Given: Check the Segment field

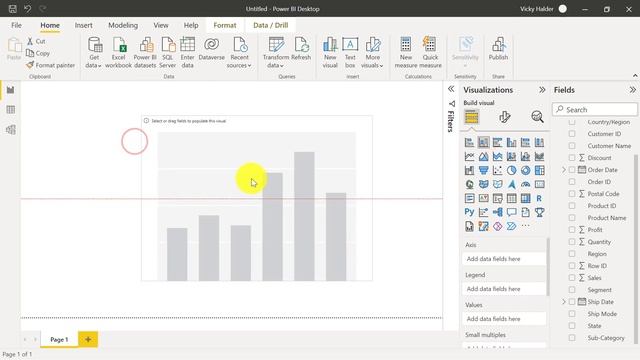Looking at the screenshot, I should tap(572, 290).
